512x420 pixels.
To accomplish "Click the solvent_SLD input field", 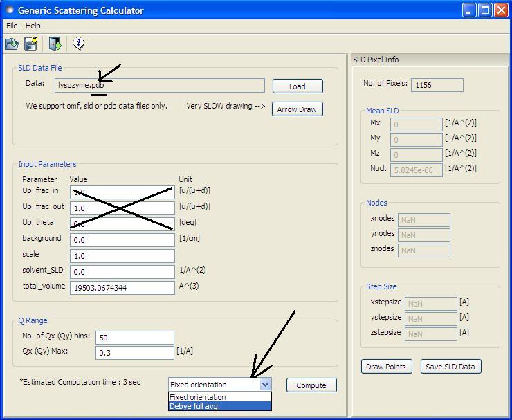I will coord(122,272).
